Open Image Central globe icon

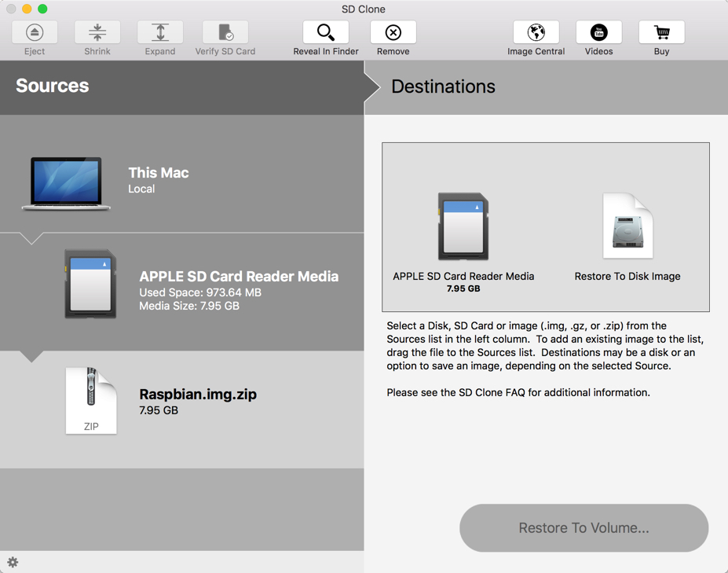[536, 32]
